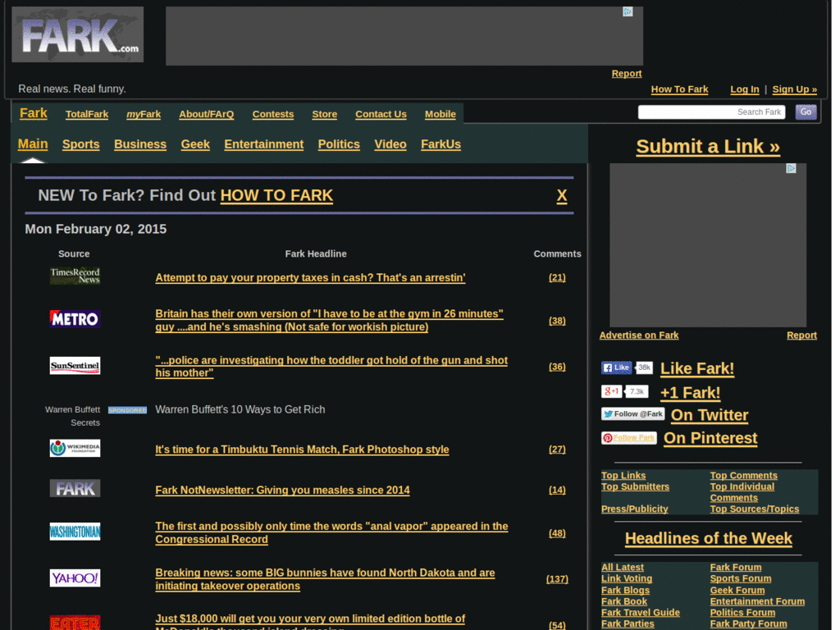840x630 pixels.
Task: Switch to the Business tab
Action: (140, 144)
